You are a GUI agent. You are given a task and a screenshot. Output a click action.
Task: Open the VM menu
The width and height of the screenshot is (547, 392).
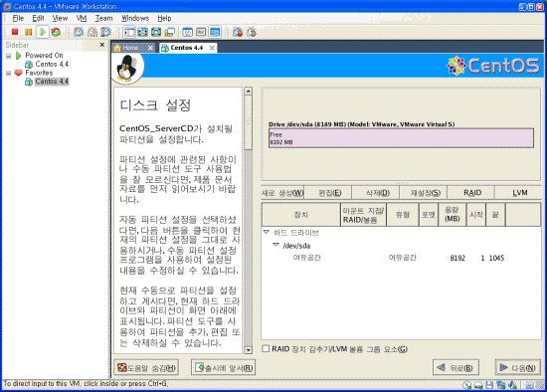[82, 18]
